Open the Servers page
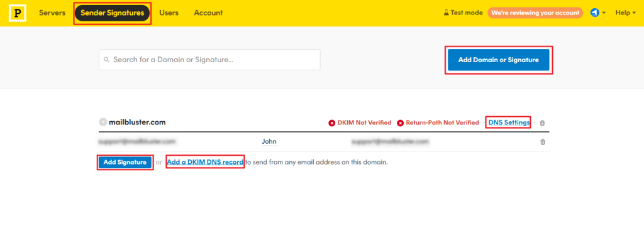Screen dimensions: 644x248 [x=52, y=13]
